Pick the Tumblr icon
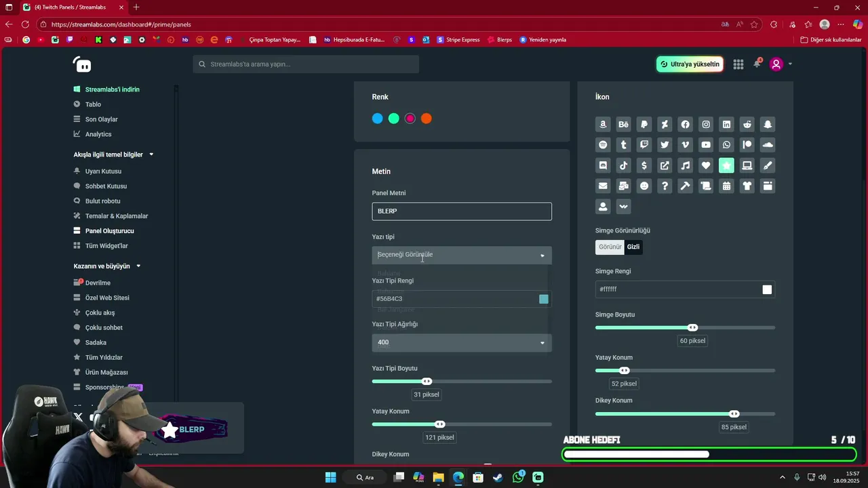This screenshot has height=488, width=868. [623, 145]
